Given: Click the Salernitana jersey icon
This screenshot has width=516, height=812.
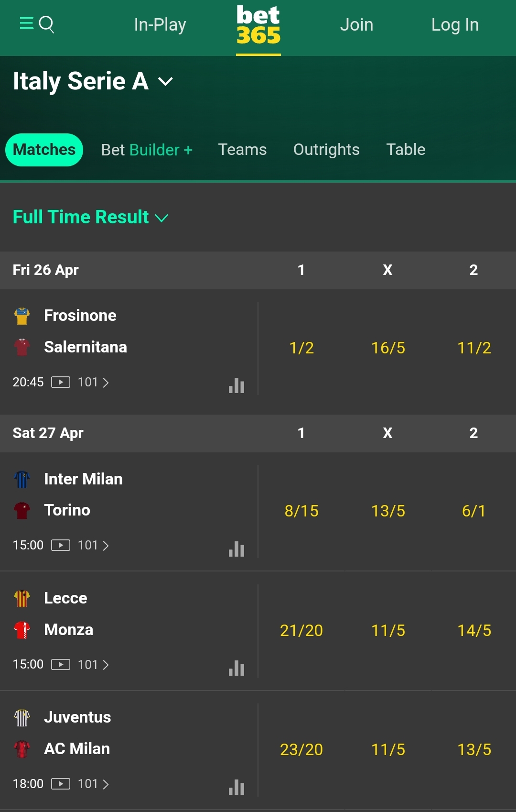Looking at the screenshot, I should pos(22,347).
